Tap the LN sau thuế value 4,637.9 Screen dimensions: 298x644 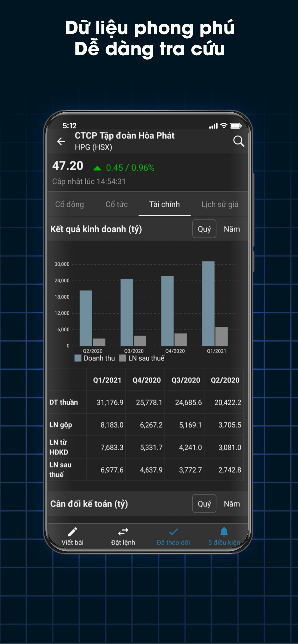coord(151,470)
